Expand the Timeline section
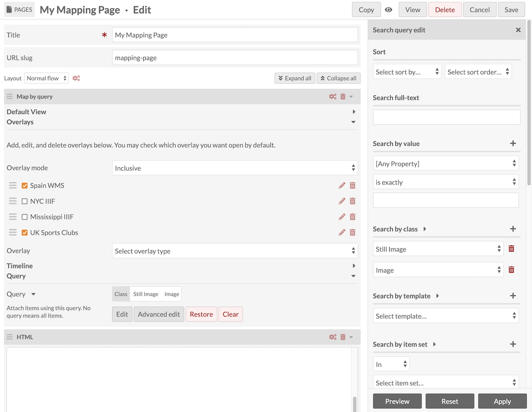 pos(354,266)
